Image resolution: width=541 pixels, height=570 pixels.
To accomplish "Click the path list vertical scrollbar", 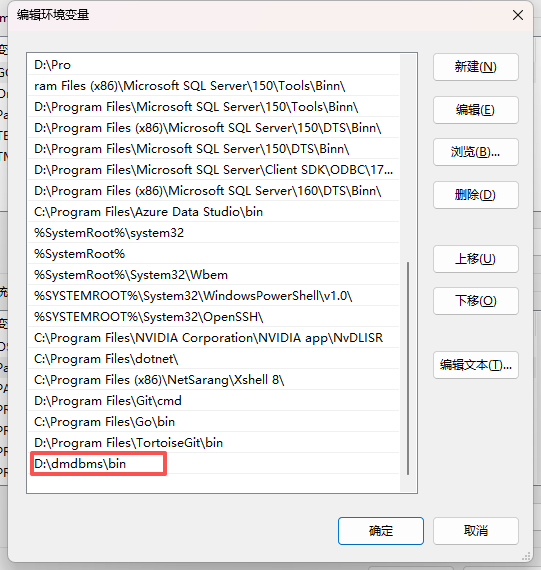I will 408,368.
